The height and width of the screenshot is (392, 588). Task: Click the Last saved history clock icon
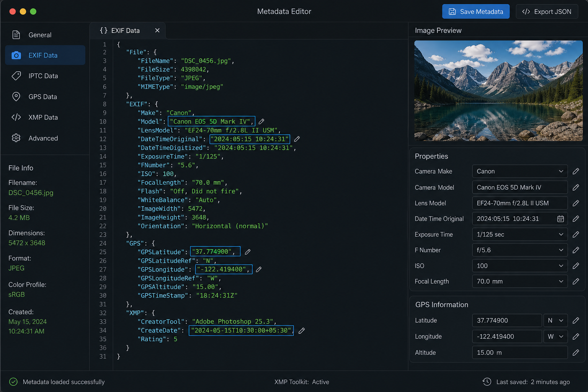click(x=487, y=382)
